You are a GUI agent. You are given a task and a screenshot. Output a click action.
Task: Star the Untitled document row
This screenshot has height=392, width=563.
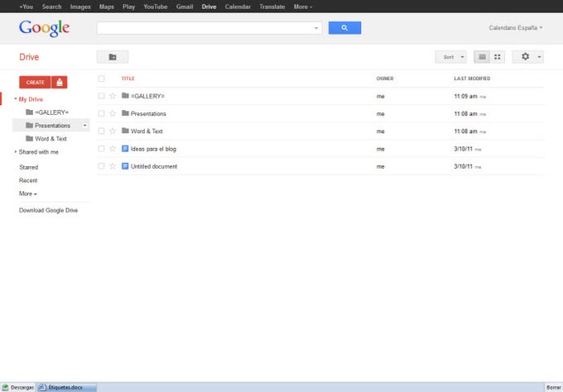tap(113, 166)
